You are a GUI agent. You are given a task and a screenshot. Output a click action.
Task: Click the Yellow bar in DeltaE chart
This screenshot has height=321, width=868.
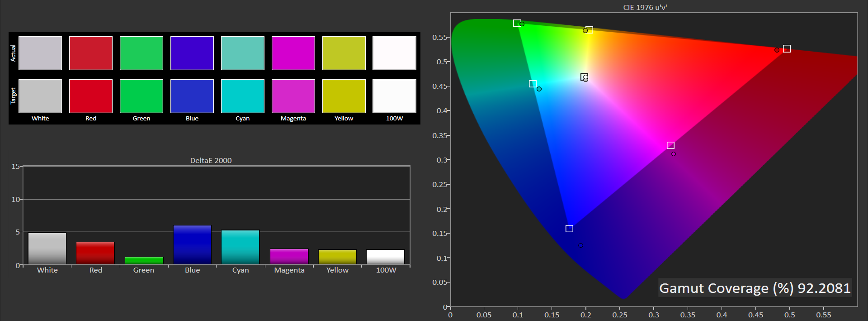(337, 257)
